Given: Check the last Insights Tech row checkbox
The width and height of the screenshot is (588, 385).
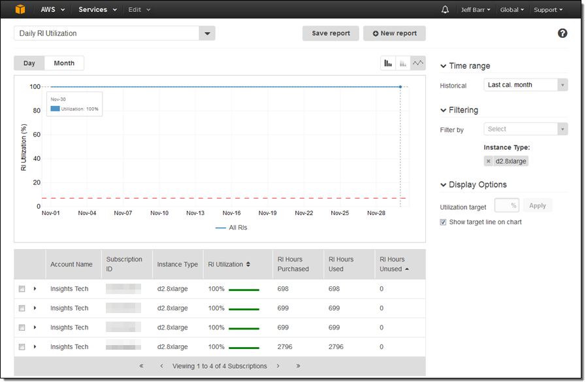Looking at the screenshot, I should 22,347.
